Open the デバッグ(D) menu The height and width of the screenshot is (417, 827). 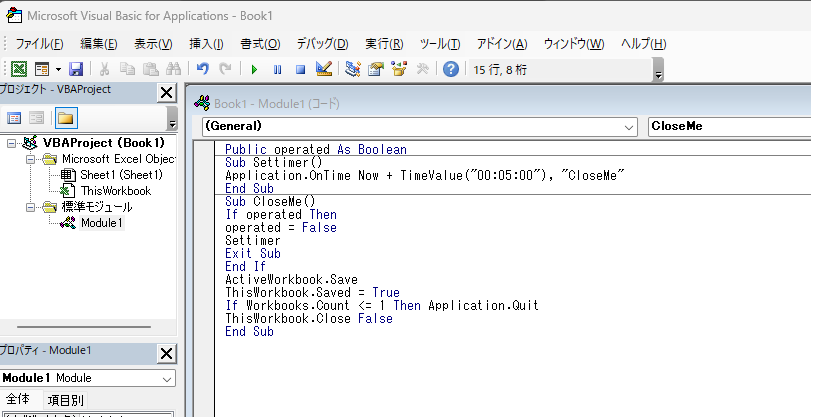click(322, 44)
